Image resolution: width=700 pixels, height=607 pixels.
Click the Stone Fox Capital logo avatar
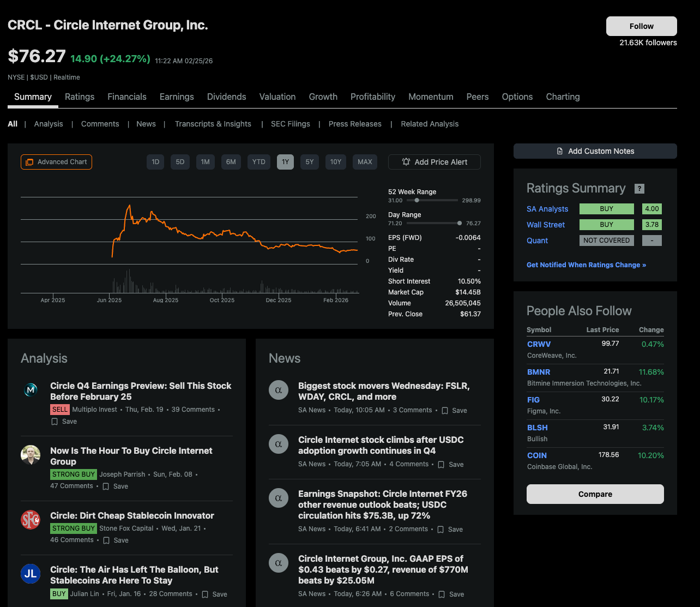31,520
